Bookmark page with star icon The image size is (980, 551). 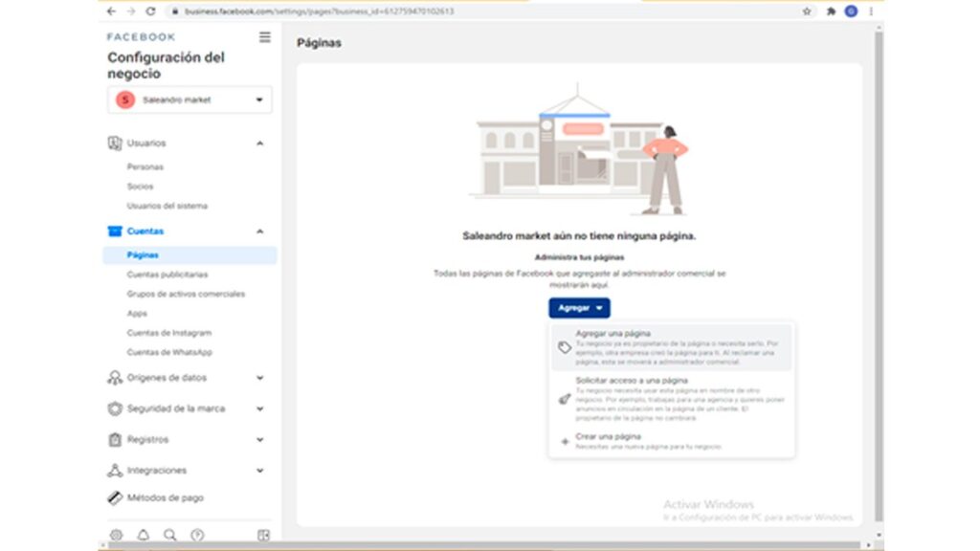tap(807, 11)
